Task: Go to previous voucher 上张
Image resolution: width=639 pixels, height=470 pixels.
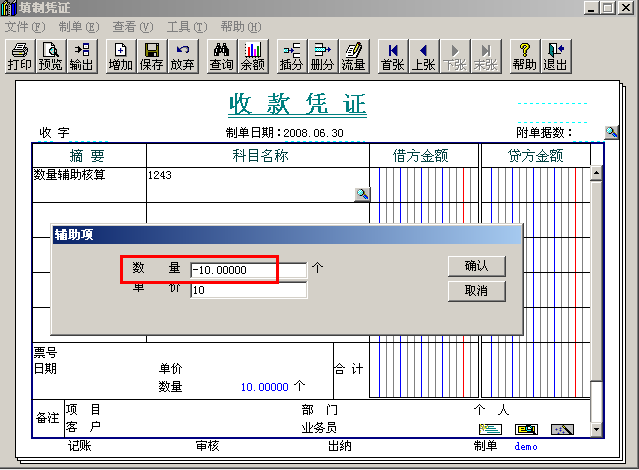Action: pyautogui.click(x=424, y=56)
